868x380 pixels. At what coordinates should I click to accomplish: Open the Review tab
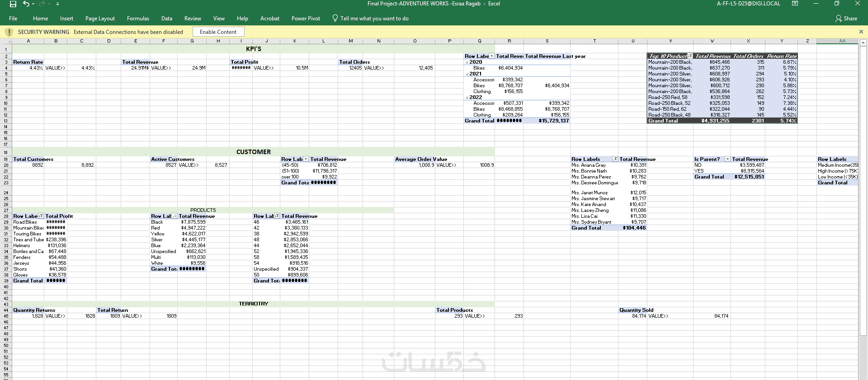coord(193,19)
